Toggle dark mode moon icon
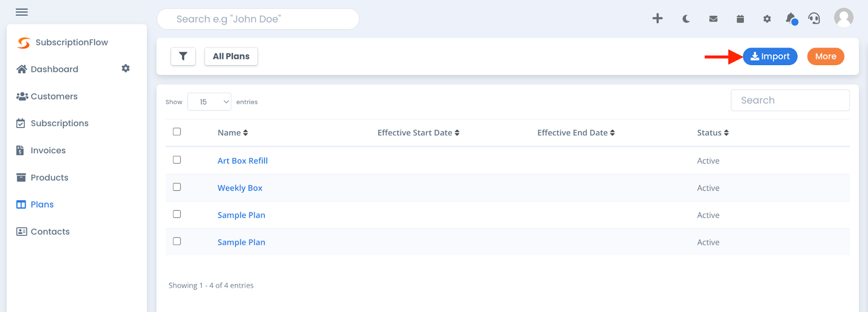The image size is (868, 312). coord(686,19)
